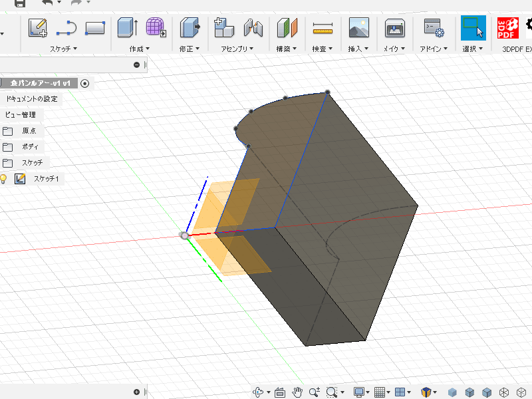The image size is (532, 399).
Task: Open the purple Create Form tool
Action: tap(156, 27)
